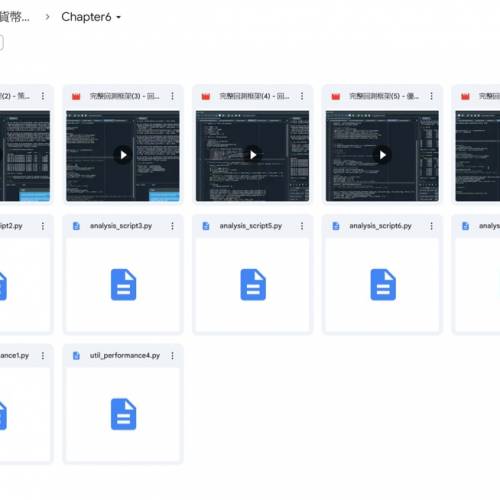
Task: Go to the parent folder breadcrumb ending in 貨幣...
Action: coord(15,17)
